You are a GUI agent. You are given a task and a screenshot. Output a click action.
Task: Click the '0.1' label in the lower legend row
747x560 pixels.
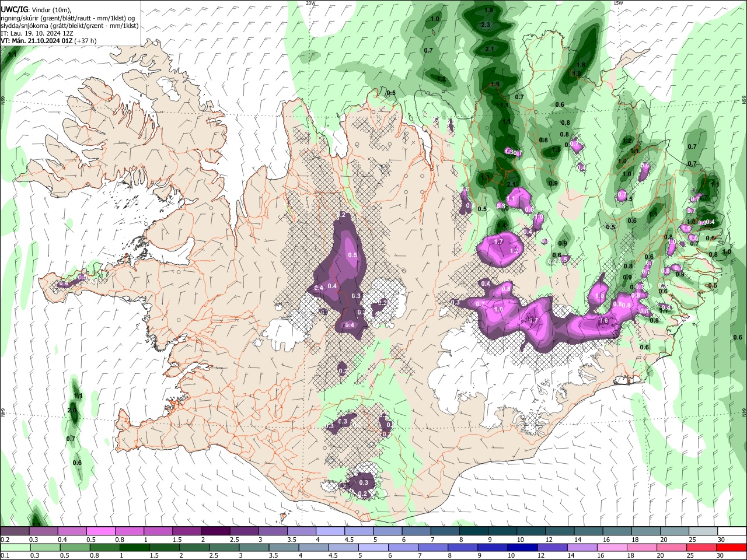4,555
